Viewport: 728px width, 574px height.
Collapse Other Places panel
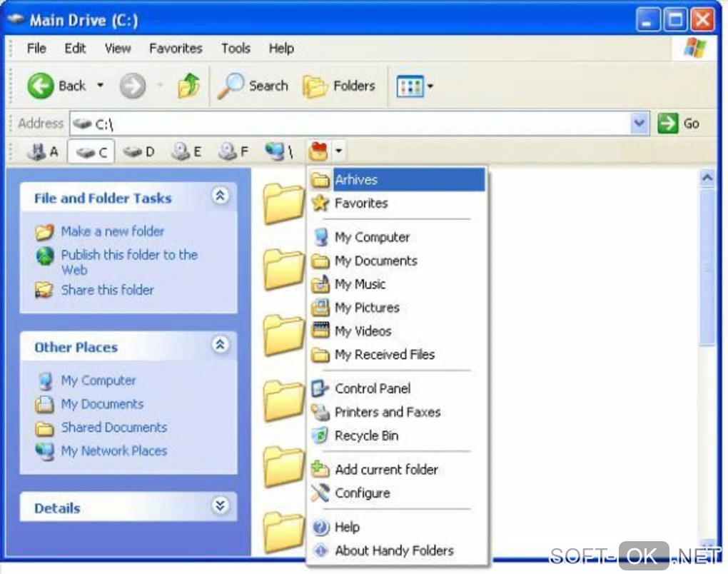tap(220, 345)
